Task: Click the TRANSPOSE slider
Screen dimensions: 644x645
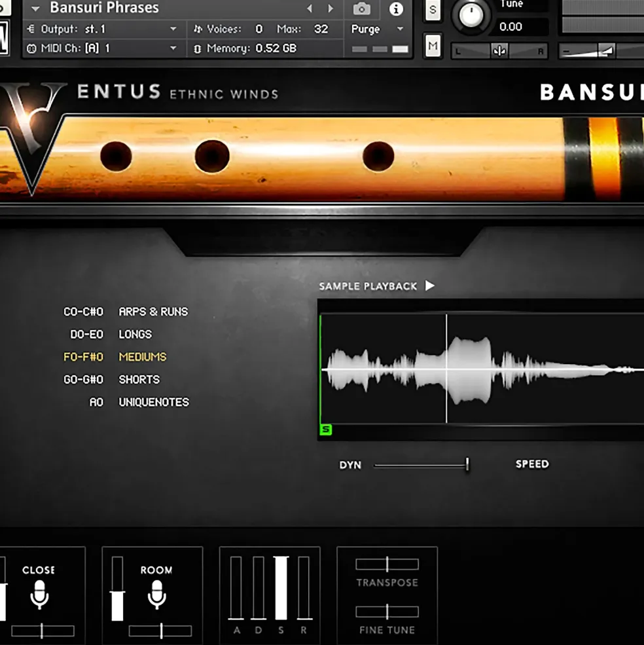Action: tap(387, 564)
